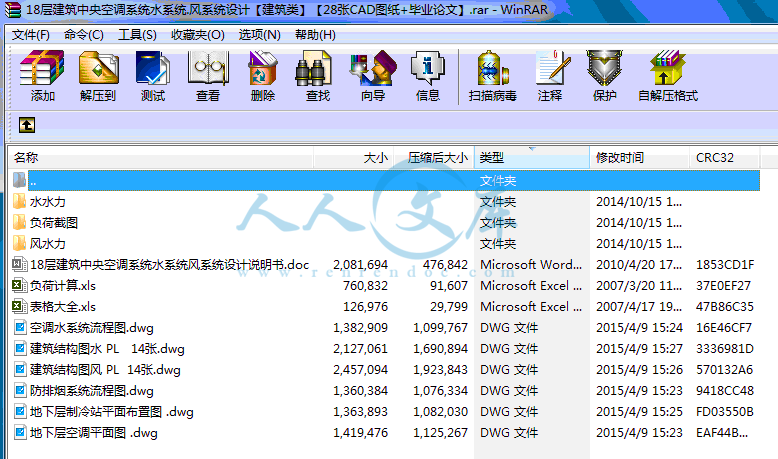Click the DWG icon of 地下层空调平面图 .dwg
This screenshot has width=778, height=459.
click(20, 432)
